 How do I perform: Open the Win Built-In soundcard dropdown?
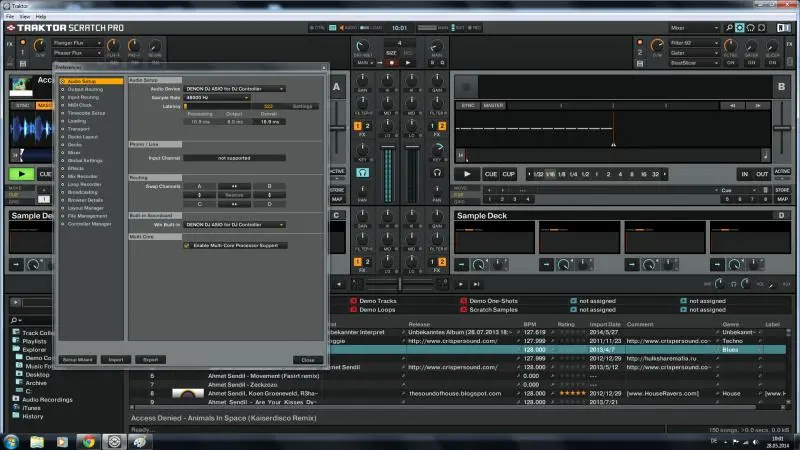pos(236,225)
